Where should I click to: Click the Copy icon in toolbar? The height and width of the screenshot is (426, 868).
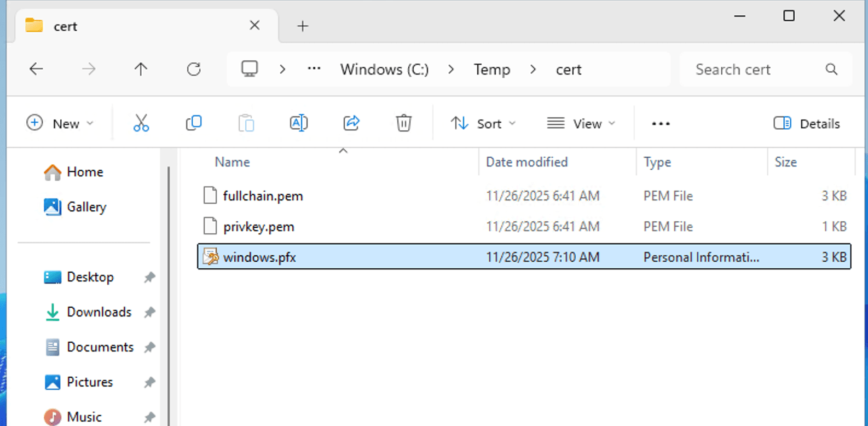coord(194,123)
